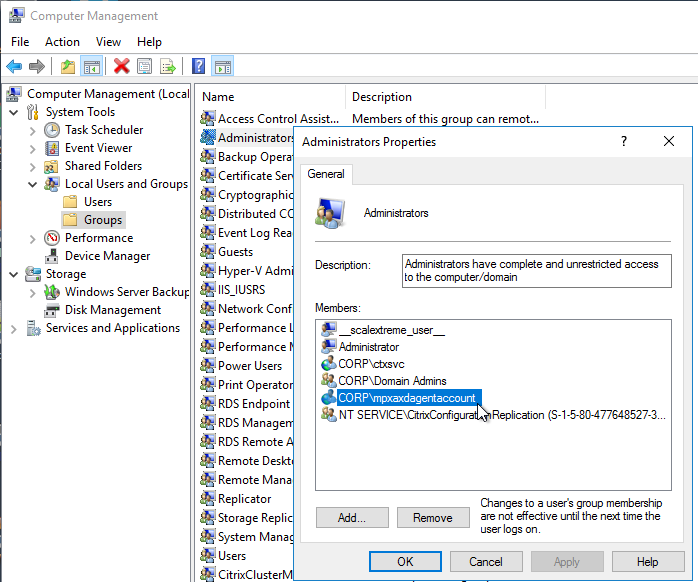This screenshot has width=698, height=582.
Task: Click the Cancel button
Action: pos(486,562)
